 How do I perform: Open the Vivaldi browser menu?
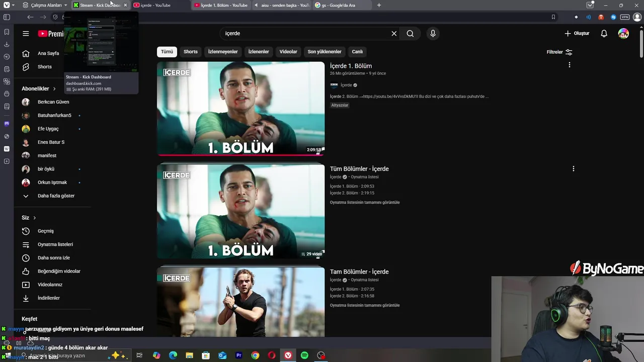[x=7, y=5]
